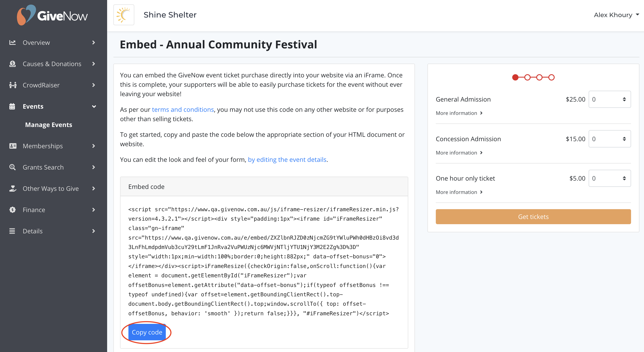Click the GiveNow logo
The image size is (644, 352).
coord(52,15)
